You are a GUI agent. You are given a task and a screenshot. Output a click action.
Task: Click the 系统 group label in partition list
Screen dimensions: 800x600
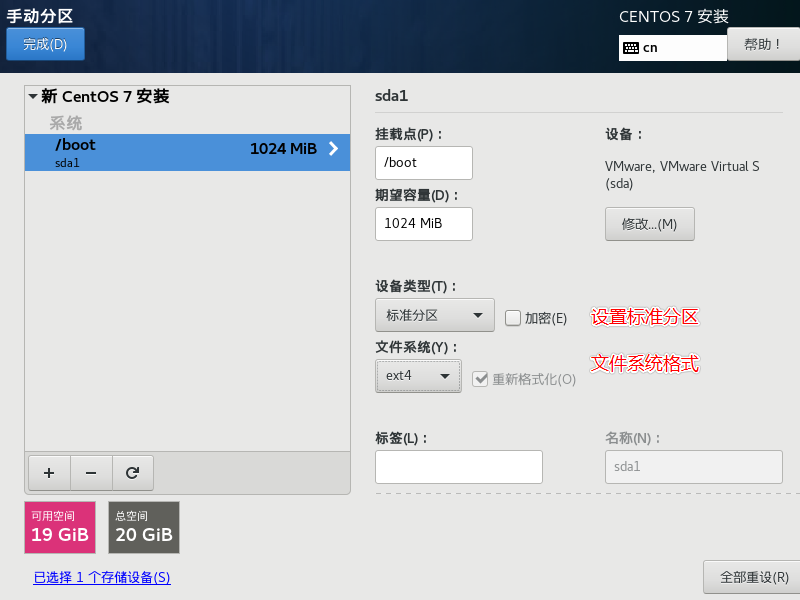tap(65, 123)
